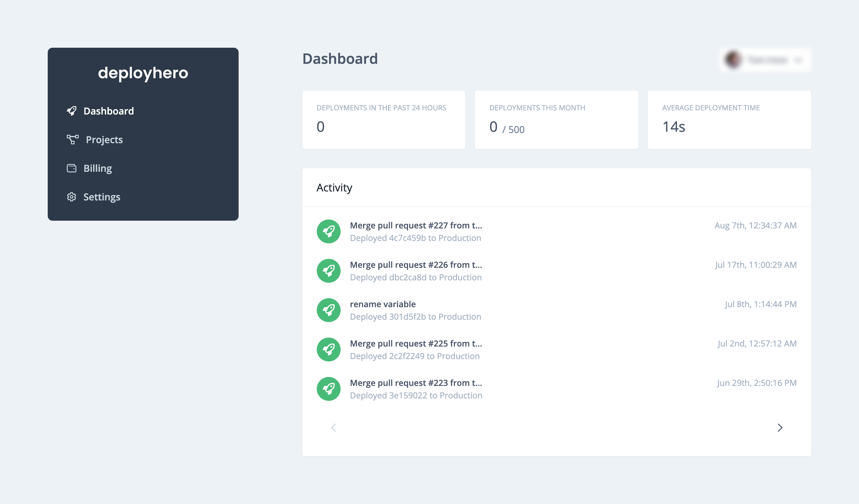The height and width of the screenshot is (504, 859).
Task: Select the Dashboard entry in the sidebar
Action: pyautogui.click(x=109, y=111)
